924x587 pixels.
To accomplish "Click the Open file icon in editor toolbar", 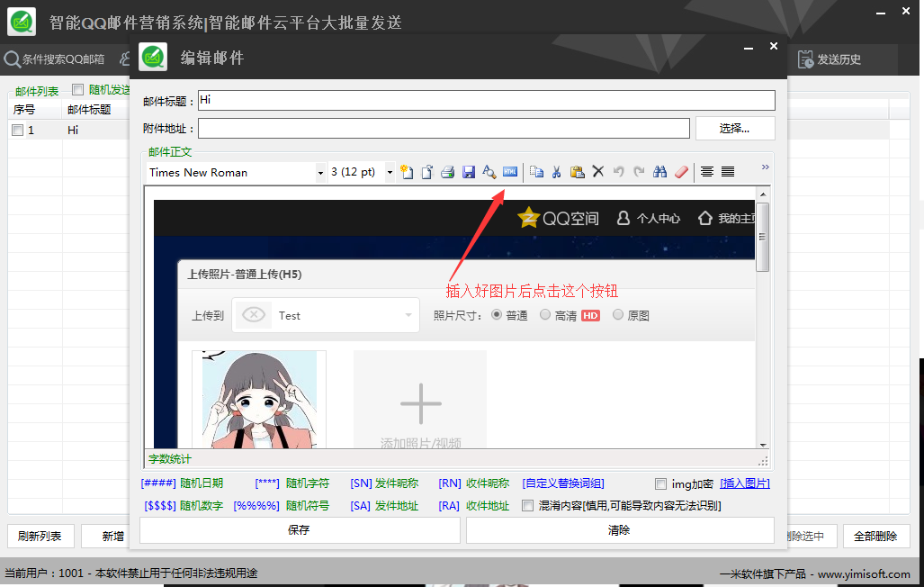I will point(427,172).
